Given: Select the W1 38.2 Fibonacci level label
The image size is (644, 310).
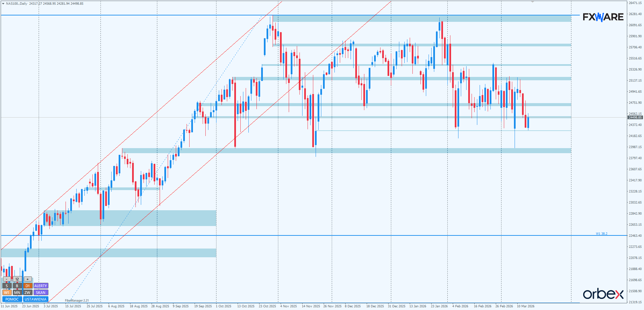Looking at the screenshot, I should tap(601, 234).
